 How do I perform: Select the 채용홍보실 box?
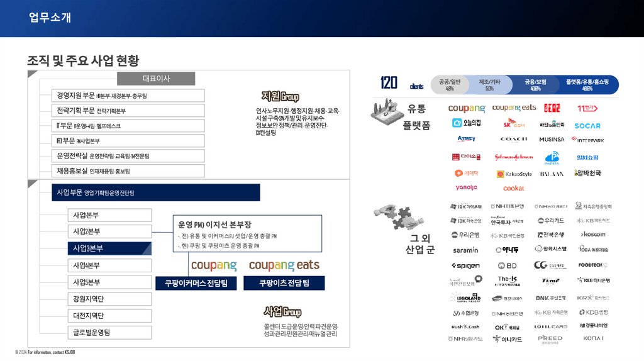[128, 171]
